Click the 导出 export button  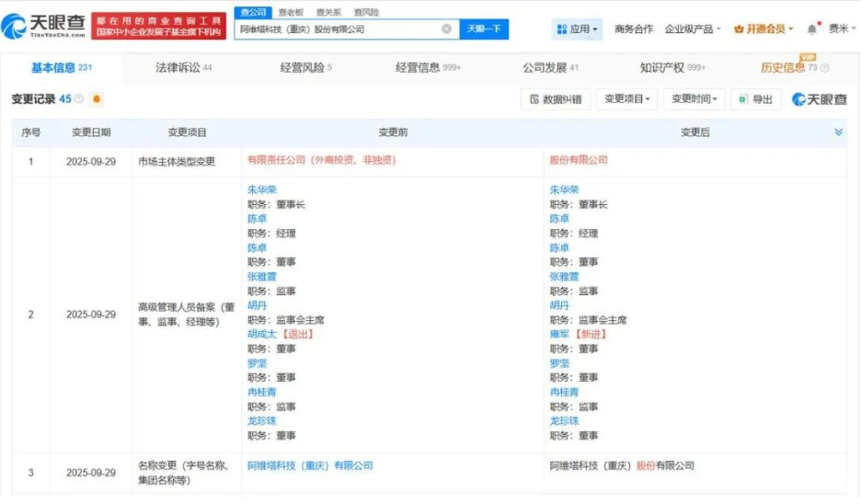click(x=755, y=99)
